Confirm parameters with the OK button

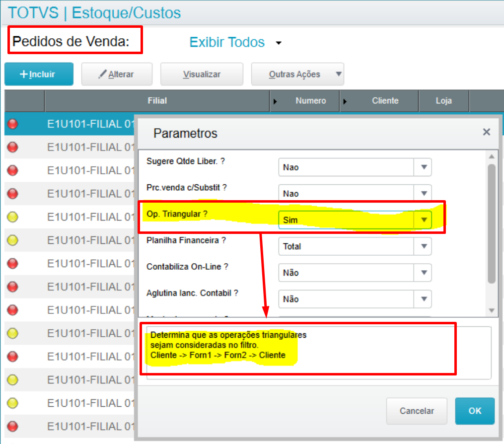[x=475, y=411]
